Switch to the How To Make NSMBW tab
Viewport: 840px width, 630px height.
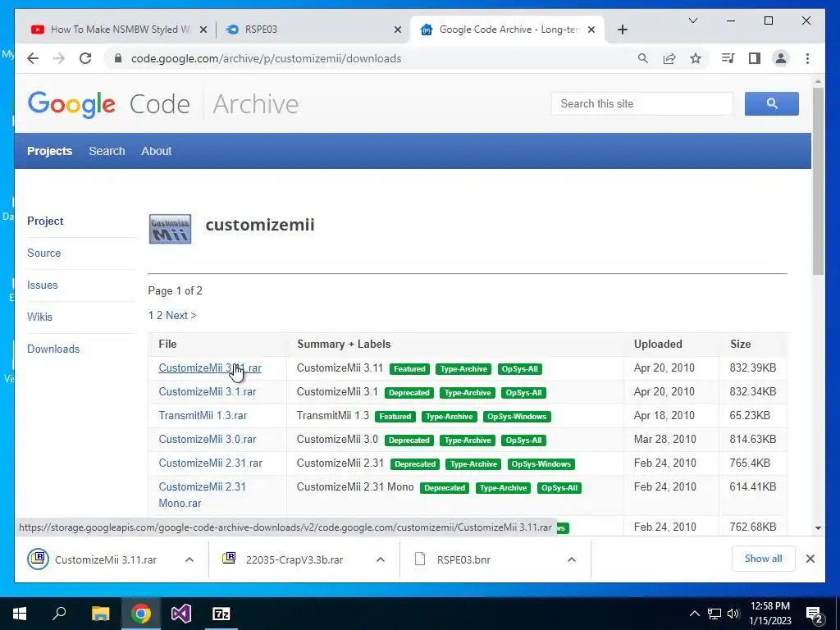(x=119, y=30)
